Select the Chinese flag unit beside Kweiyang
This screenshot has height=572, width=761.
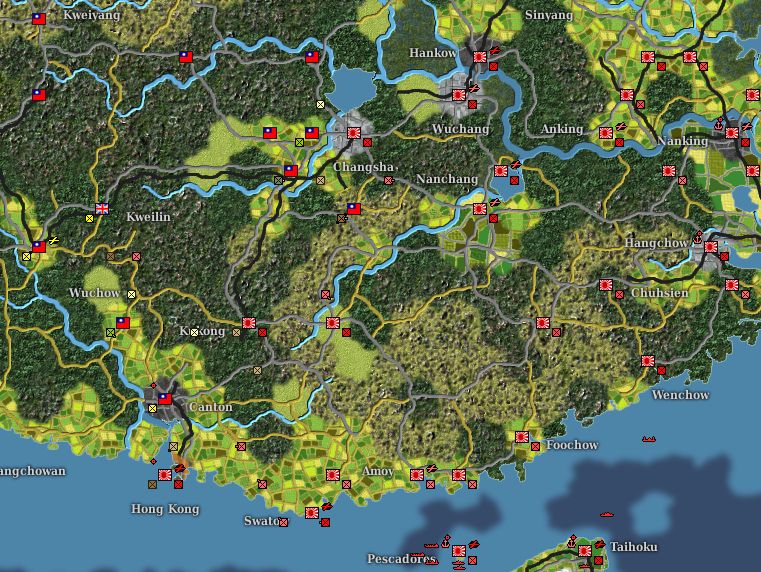[x=39, y=19]
